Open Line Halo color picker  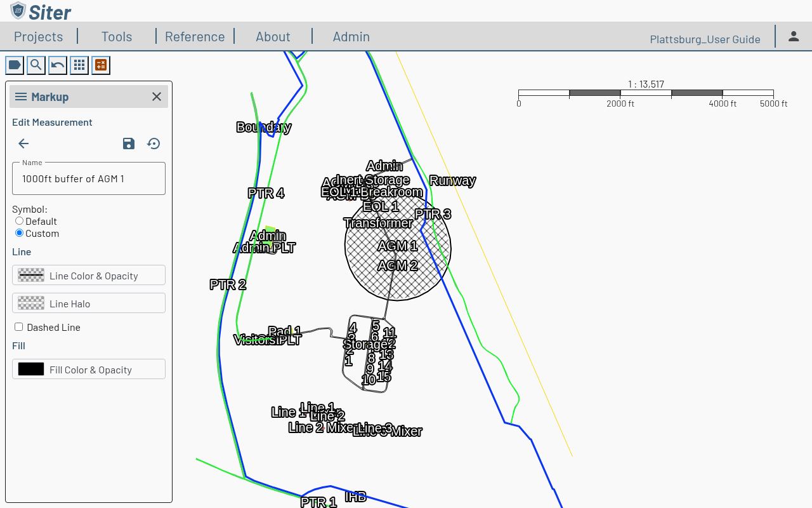(89, 303)
